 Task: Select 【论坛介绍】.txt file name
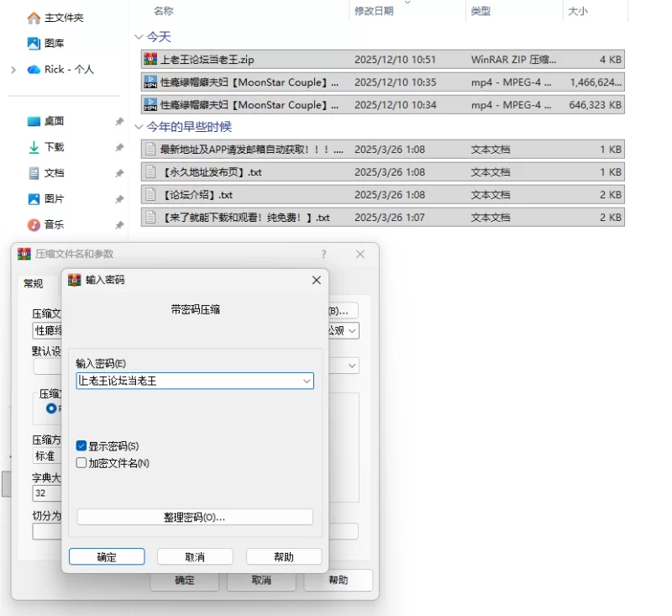[x=197, y=195]
